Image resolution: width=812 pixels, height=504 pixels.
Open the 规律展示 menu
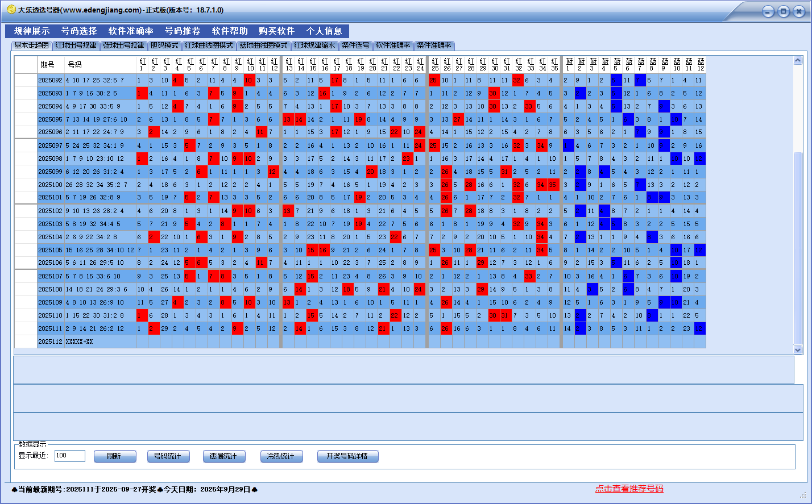pyautogui.click(x=32, y=31)
